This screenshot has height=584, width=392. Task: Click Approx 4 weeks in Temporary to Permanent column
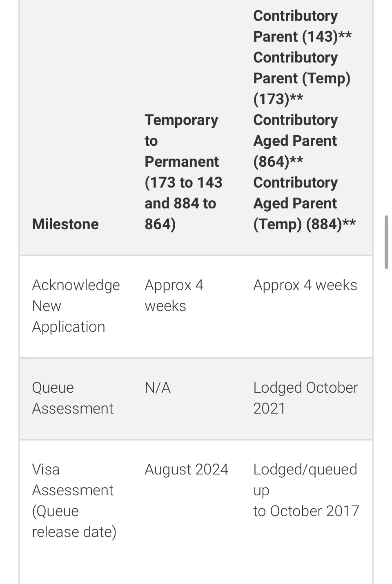point(174,295)
